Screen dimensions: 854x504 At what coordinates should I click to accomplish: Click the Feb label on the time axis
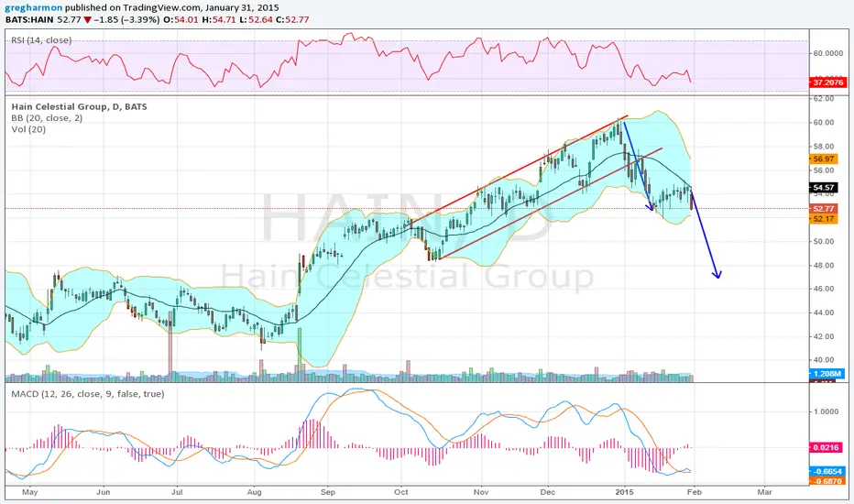click(695, 492)
